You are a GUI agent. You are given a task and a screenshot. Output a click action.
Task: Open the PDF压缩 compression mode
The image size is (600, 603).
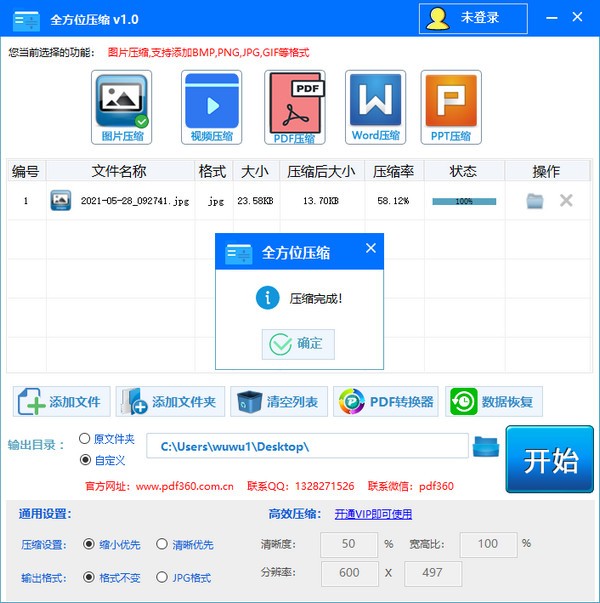pos(294,107)
